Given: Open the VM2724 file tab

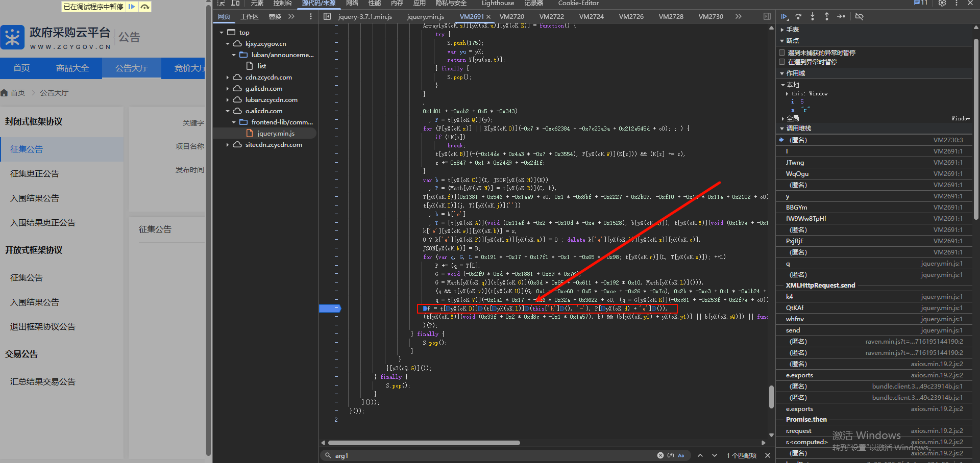Looking at the screenshot, I should point(592,17).
